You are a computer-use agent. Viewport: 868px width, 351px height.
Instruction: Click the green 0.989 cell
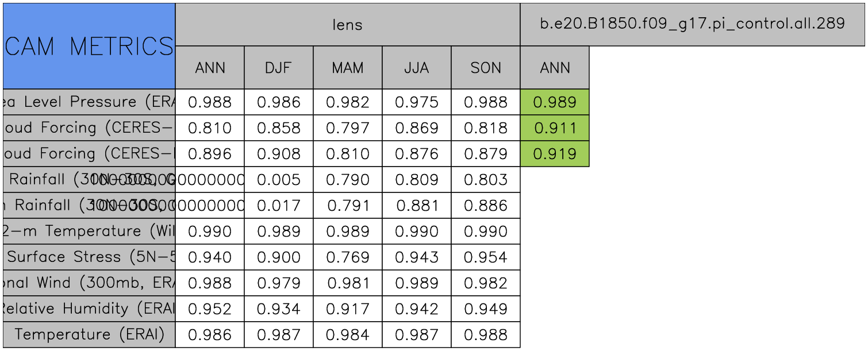pos(554,102)
